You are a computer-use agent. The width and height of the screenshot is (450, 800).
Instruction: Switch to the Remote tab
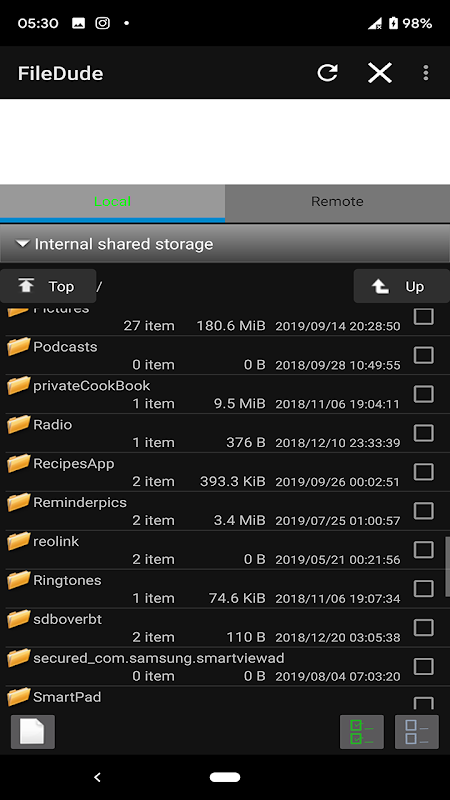[x=337, y=202]
